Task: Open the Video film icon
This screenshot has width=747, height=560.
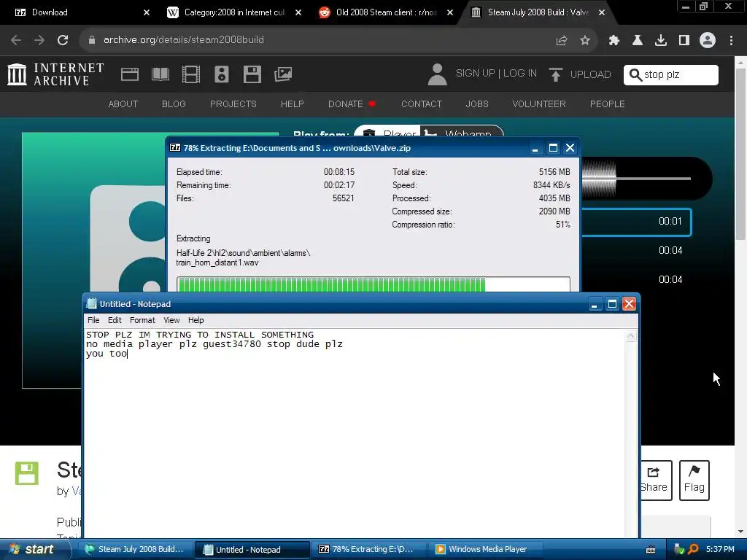Action: pos(191,74)
